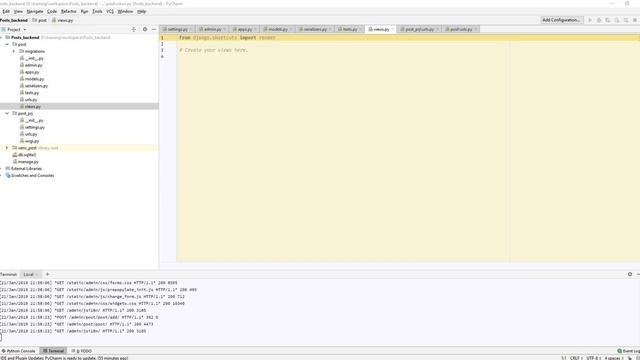Run the current configuration with the green play icon
Viewport: 640px width, 360px height.
pyautogui.click(x=590, y=20)
